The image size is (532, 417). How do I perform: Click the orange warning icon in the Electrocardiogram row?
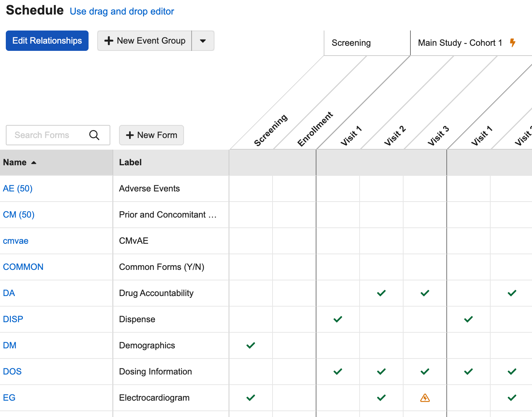click(425, 398)
